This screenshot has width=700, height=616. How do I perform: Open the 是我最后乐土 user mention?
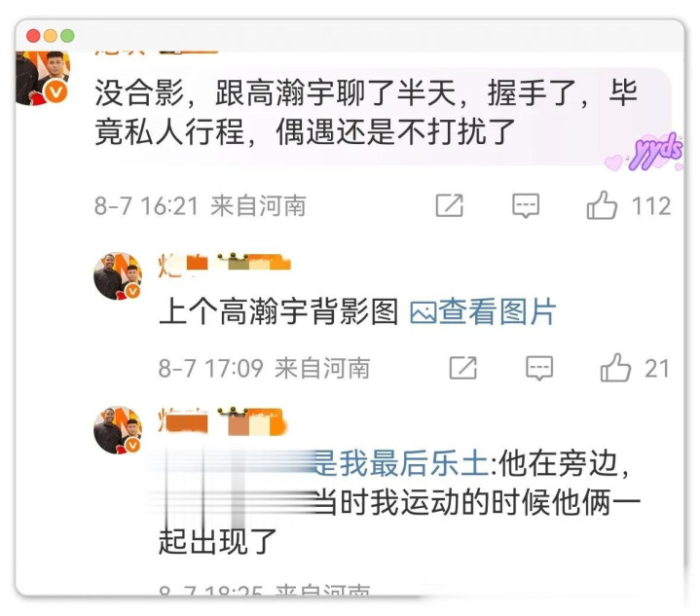tap(401, 464)
